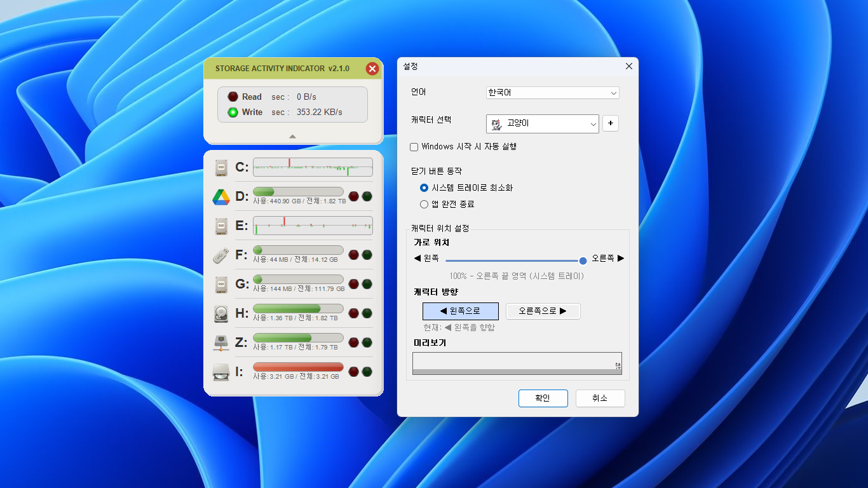
Task: Click the H: drive usage bar
Action: click(298, 308)
